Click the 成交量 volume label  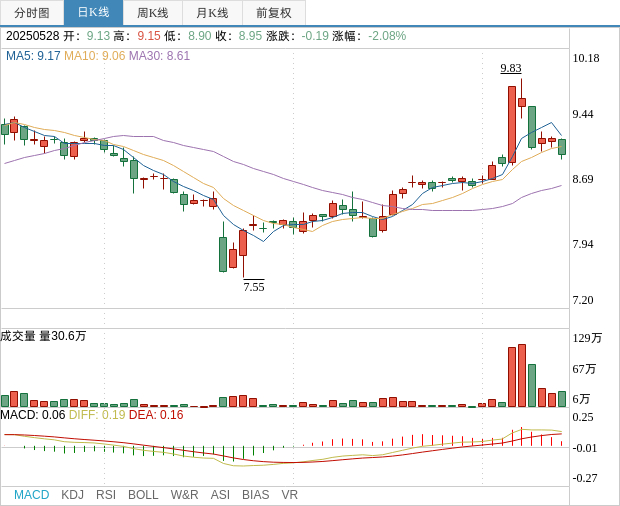(x=18, y=336)
